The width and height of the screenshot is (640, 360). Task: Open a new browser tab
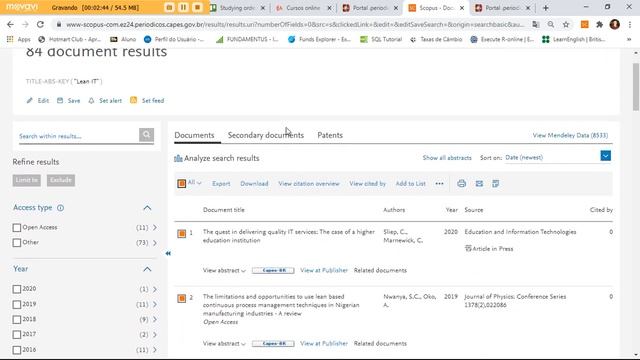[546, 8]
